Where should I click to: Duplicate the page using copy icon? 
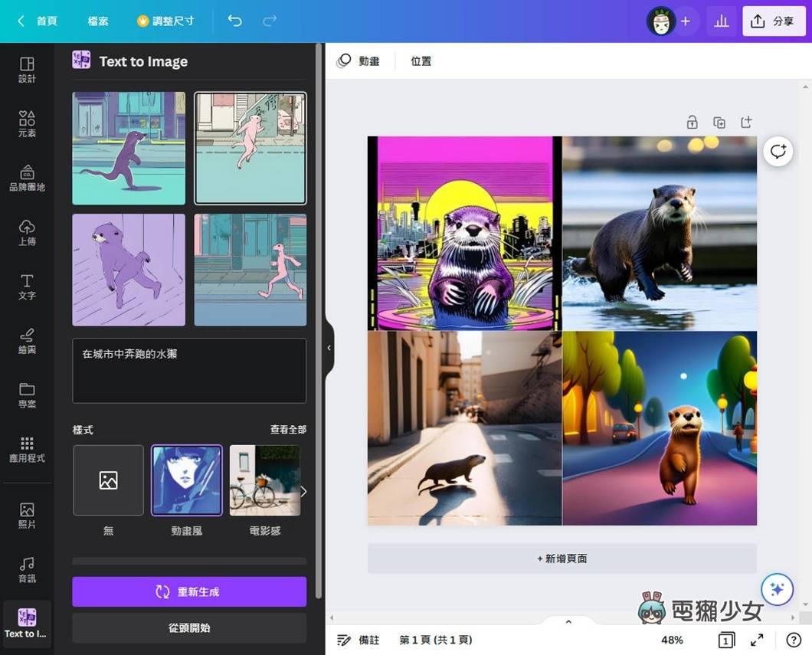pyautogui.click(x=719, y=122)
